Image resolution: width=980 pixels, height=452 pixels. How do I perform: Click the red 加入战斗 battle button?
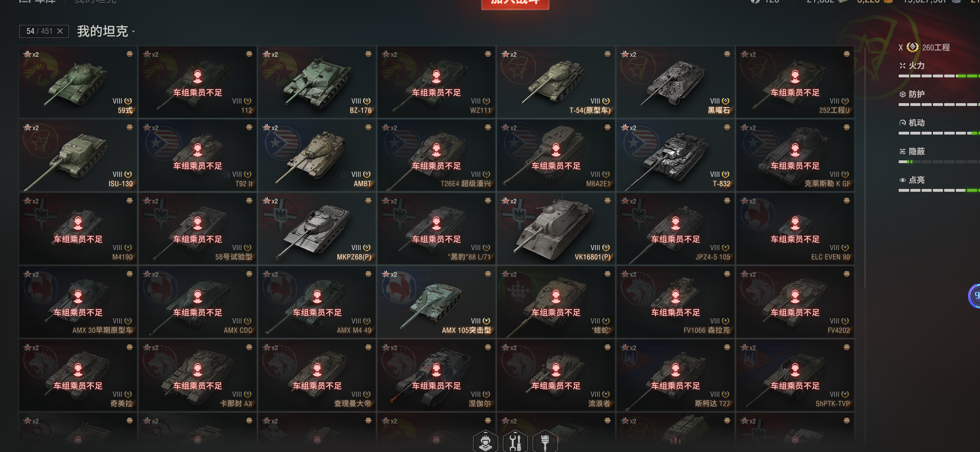pos(515,3)
